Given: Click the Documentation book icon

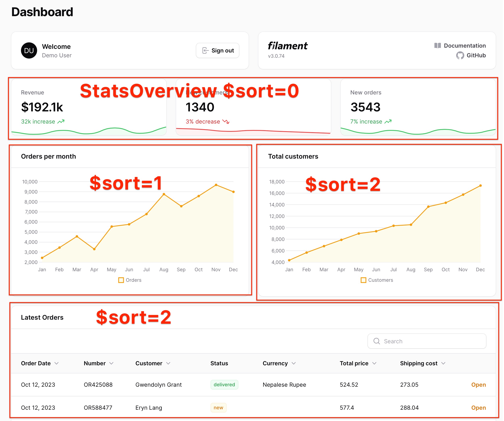Looking at the screenshot, I should click(x=437, y=46).
